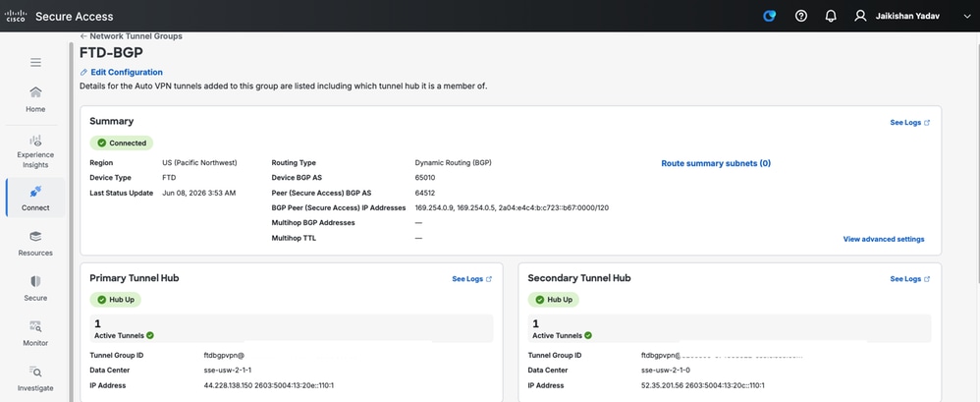Viewport: 980px width, 402px height.
Task: Toggle the hamburger sidebar menu
Action: pyautogui.click(x=35, y=62)
